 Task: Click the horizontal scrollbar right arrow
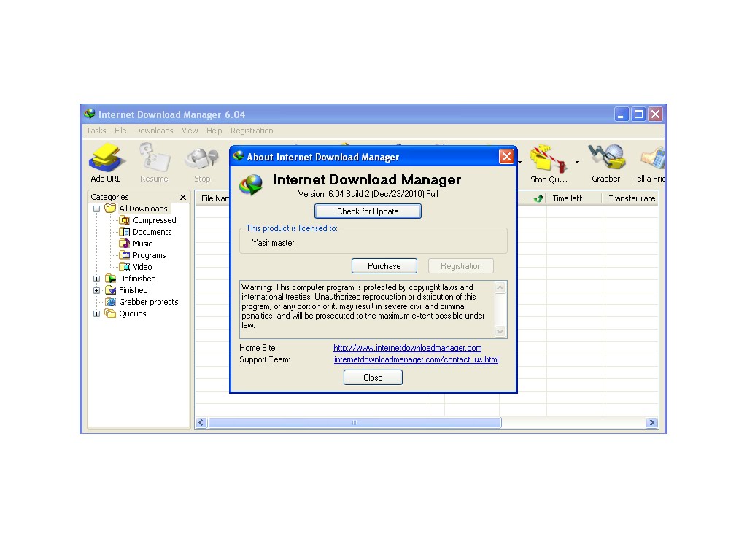[x=651, y=422]
